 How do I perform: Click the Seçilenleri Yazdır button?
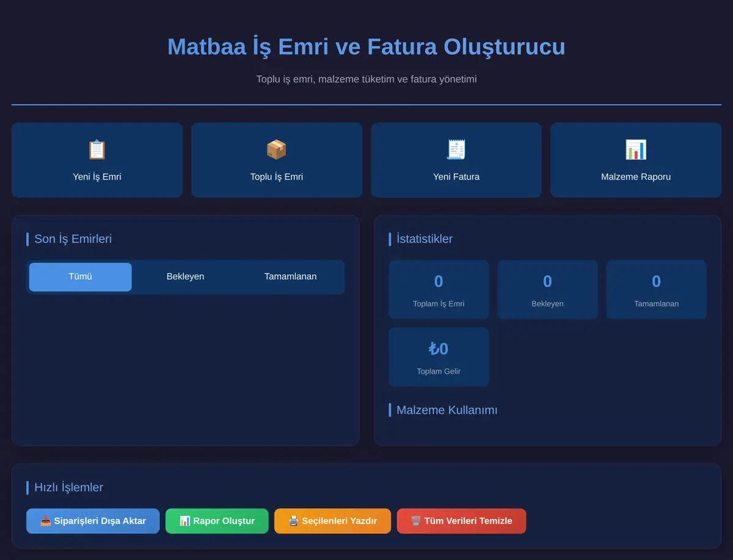click(332, 521)
